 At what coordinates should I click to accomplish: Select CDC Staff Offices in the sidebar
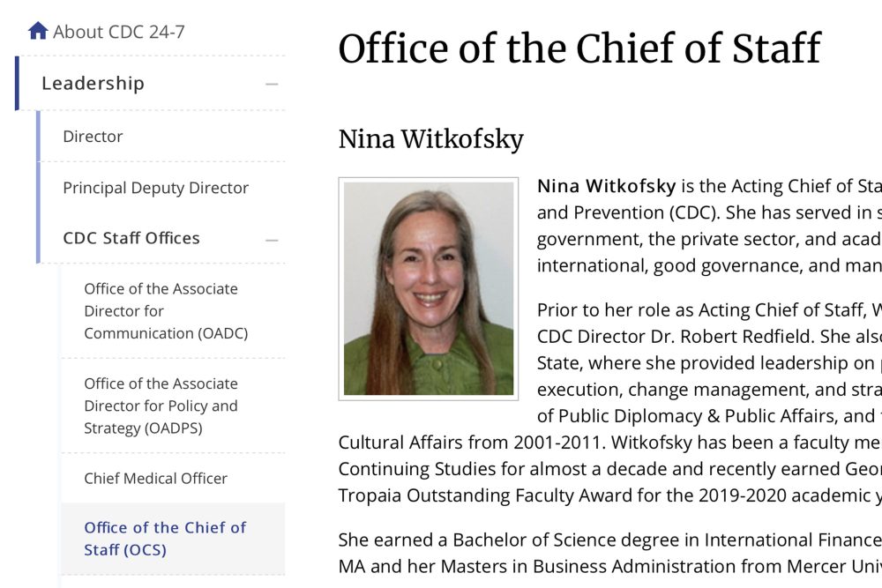(x=131, y=238)
